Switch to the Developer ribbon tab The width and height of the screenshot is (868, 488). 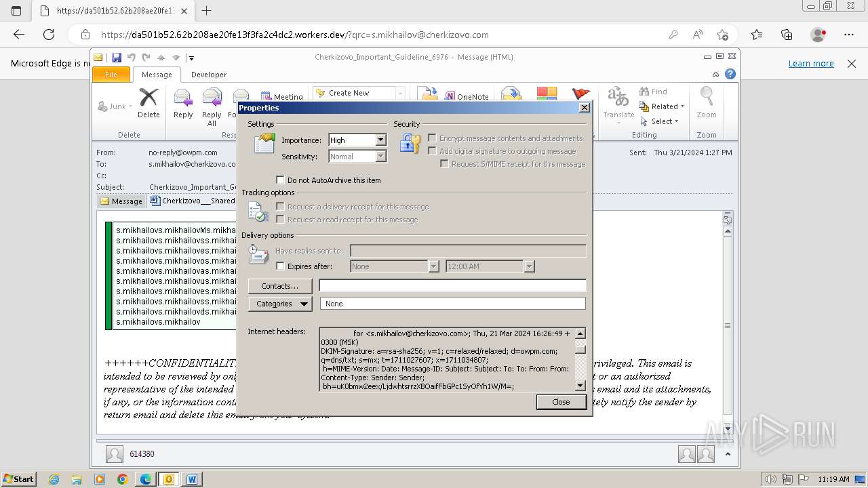(x=209, y=75)
